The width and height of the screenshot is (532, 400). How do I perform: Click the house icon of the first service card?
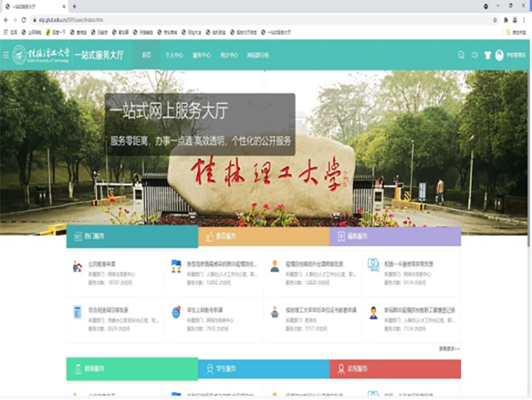tap(77, 266)
